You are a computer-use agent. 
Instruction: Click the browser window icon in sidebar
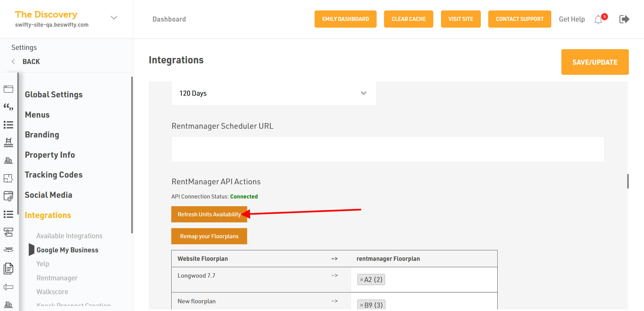point(8,89)
